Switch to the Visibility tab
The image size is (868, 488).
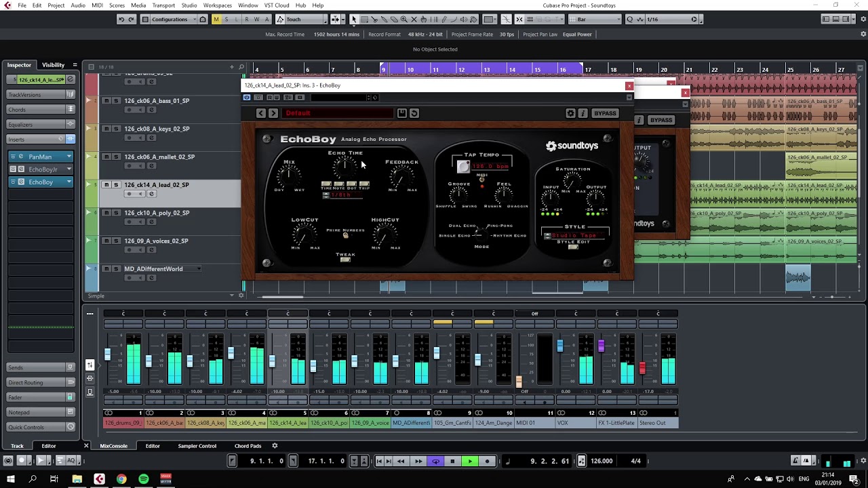(53, 65)
